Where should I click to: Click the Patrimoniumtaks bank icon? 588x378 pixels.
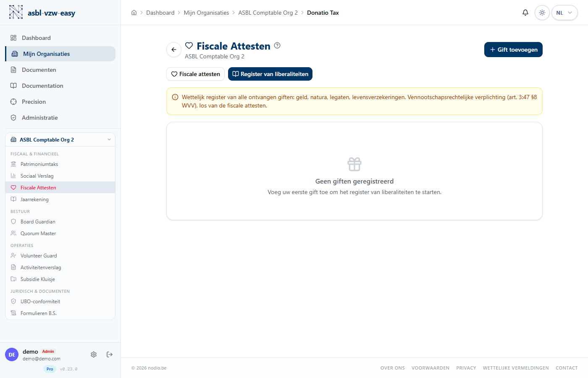(13, 164)
